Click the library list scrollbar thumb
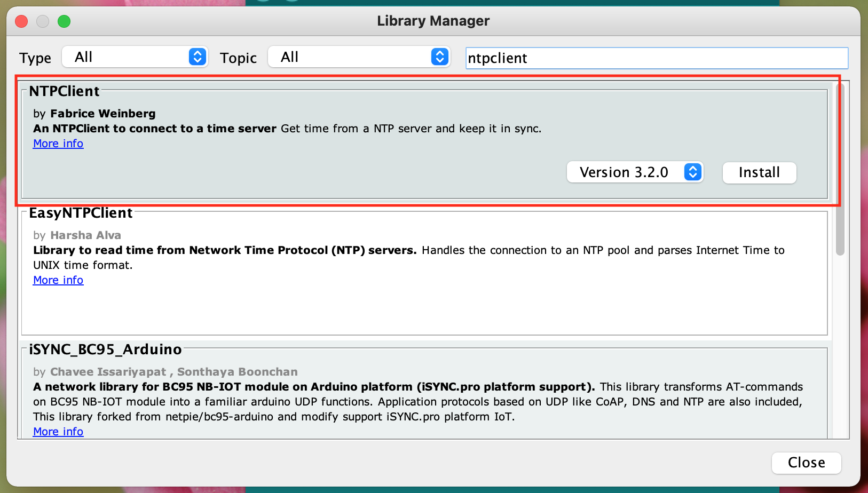This screenshot has height=493, width=868. click(840, 171)
